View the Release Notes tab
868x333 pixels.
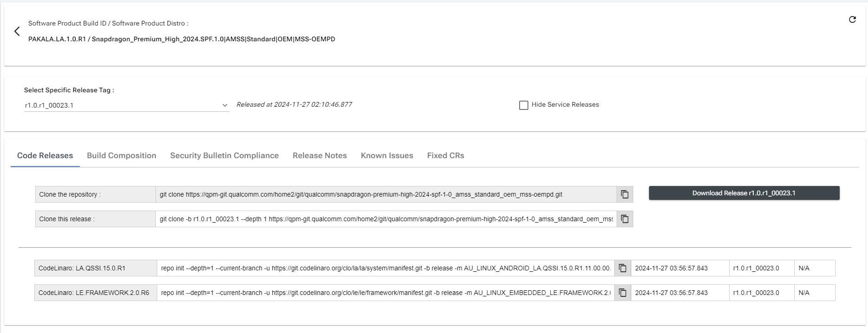coord(320,156)
